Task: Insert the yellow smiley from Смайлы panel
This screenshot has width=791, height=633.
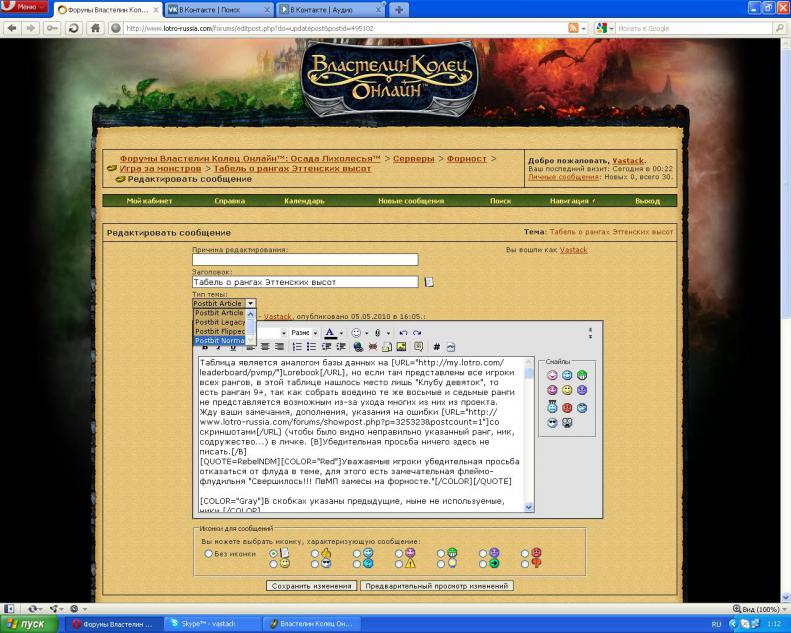Action: pos(567,390)
